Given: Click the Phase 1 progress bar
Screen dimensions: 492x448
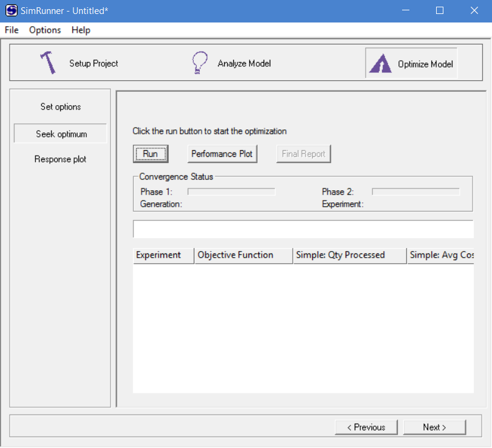Looking at the screenshot, I should (231, 192).
